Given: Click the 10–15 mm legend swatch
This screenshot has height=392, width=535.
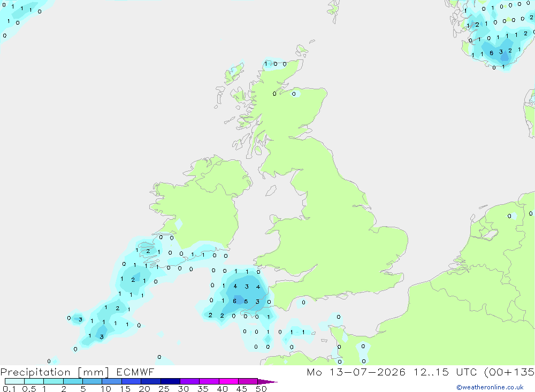Looking at the screenshot, I should click(112, 381).
